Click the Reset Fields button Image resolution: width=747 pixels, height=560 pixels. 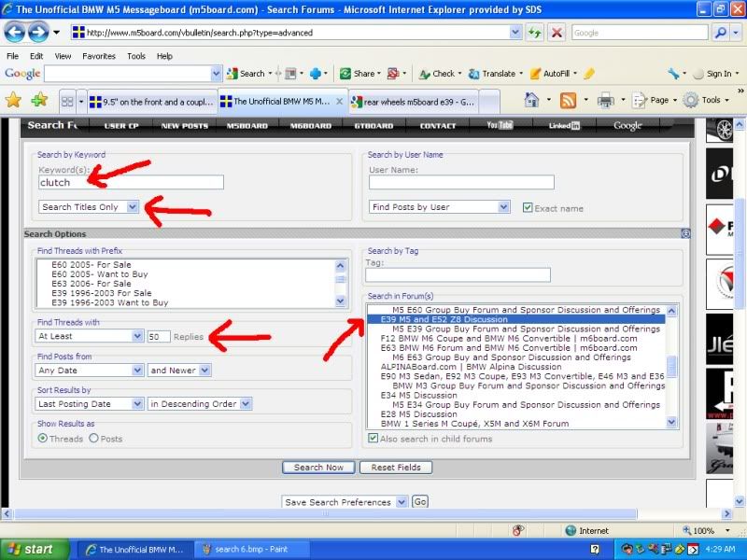pos(396,468)
